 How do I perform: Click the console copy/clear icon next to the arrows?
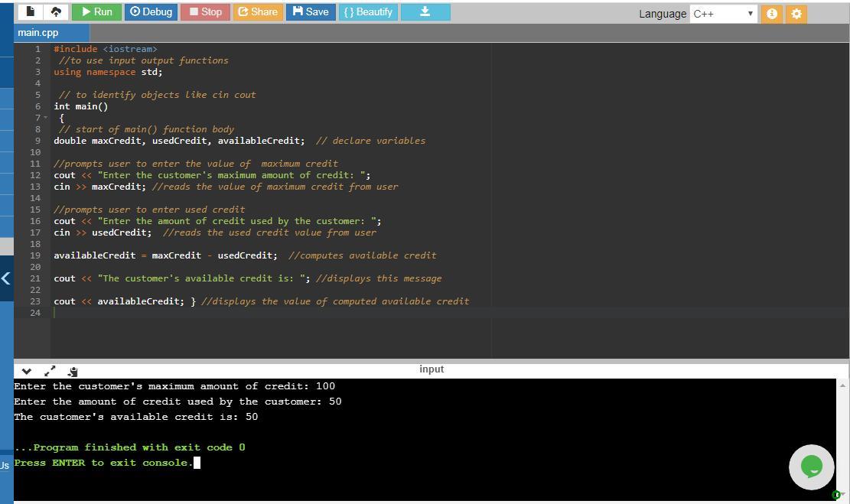coord(73,372)
